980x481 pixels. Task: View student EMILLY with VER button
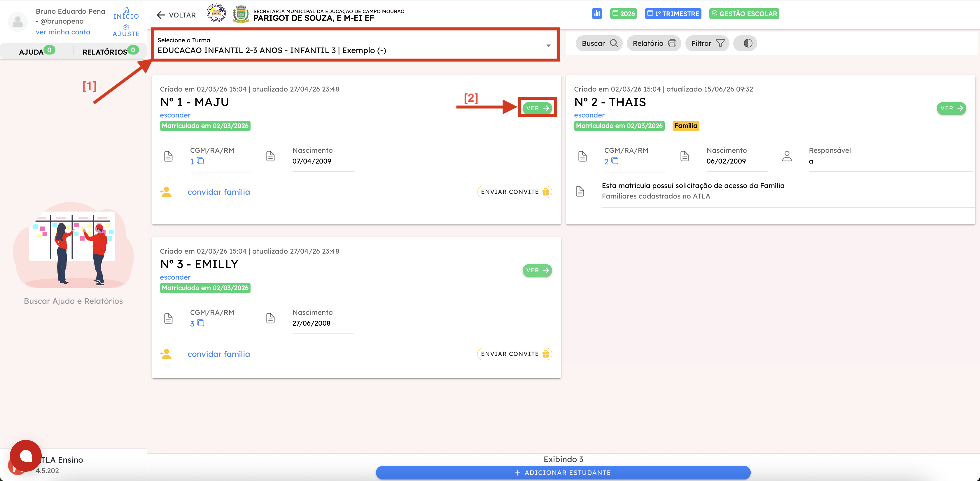537,270
